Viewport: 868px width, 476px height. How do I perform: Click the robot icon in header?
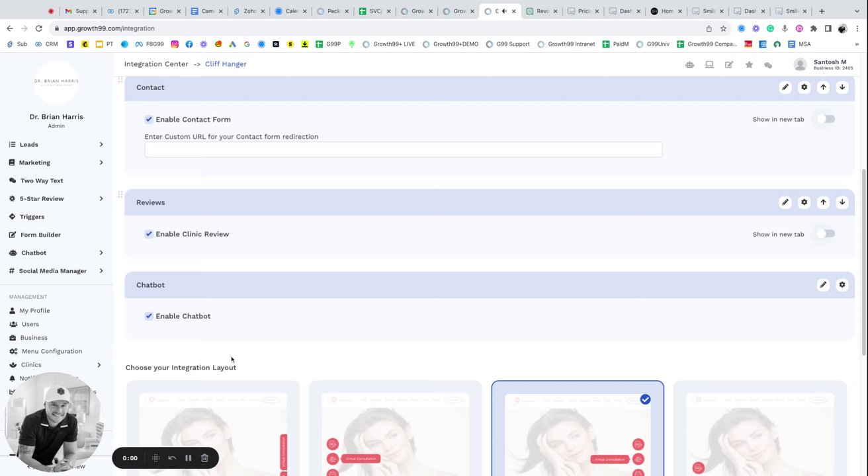click(x=689, y=65)
